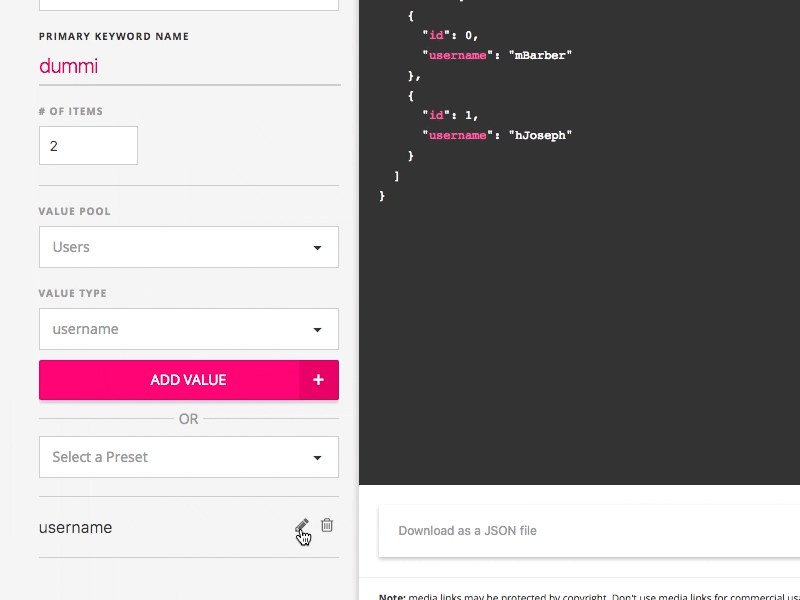The width and height of the screenshot is (800, 600).
Task: Click the Note about media links text
Action: (x=589, y=596)
